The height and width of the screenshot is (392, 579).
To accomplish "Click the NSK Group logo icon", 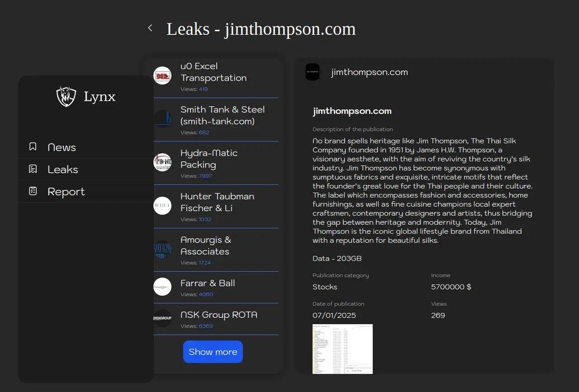I will tap(162, 318).
